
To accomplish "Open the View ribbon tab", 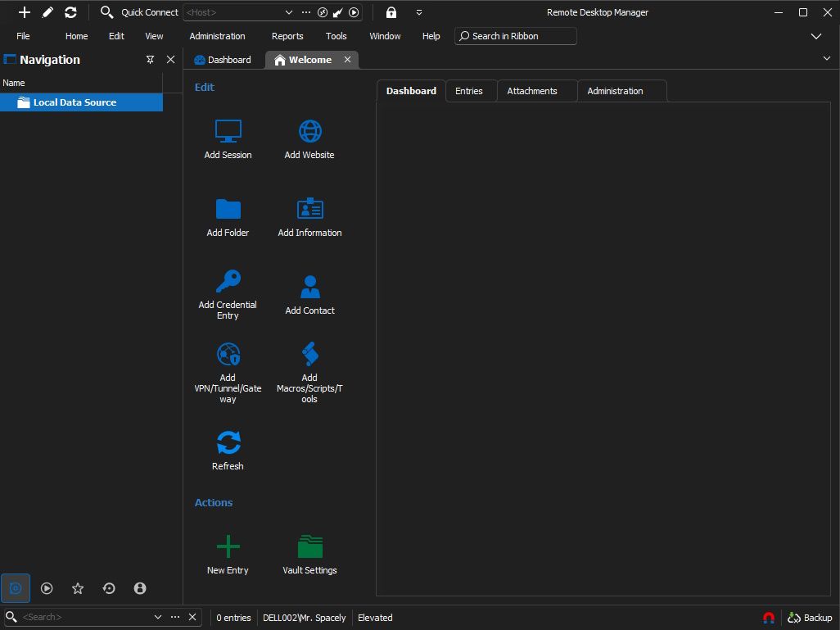I will [x=154, y=36].
